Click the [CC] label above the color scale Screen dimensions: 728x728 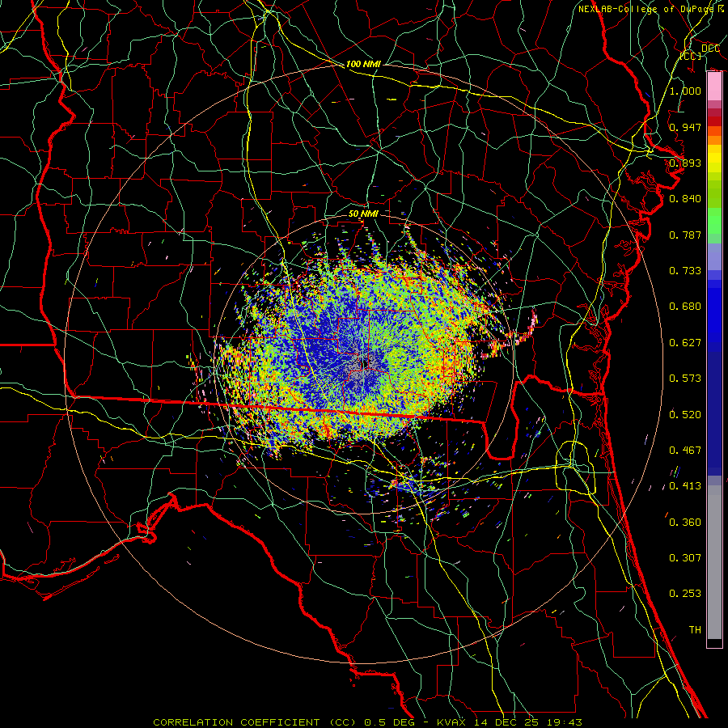click(x=691, y=56)
